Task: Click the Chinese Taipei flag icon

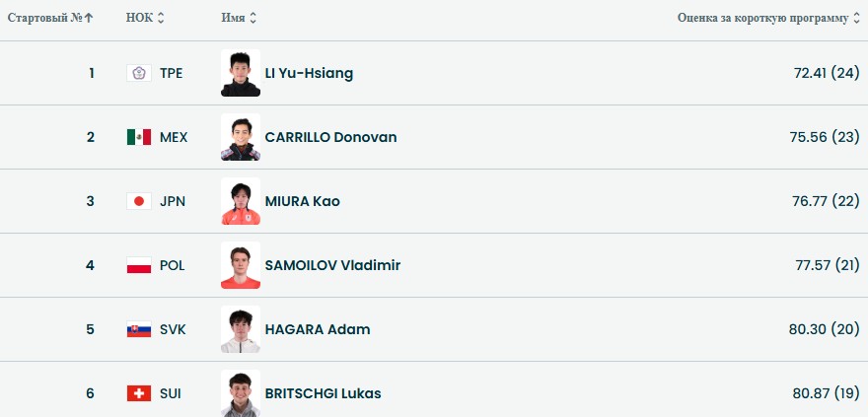Action: [x=139, y=73]
